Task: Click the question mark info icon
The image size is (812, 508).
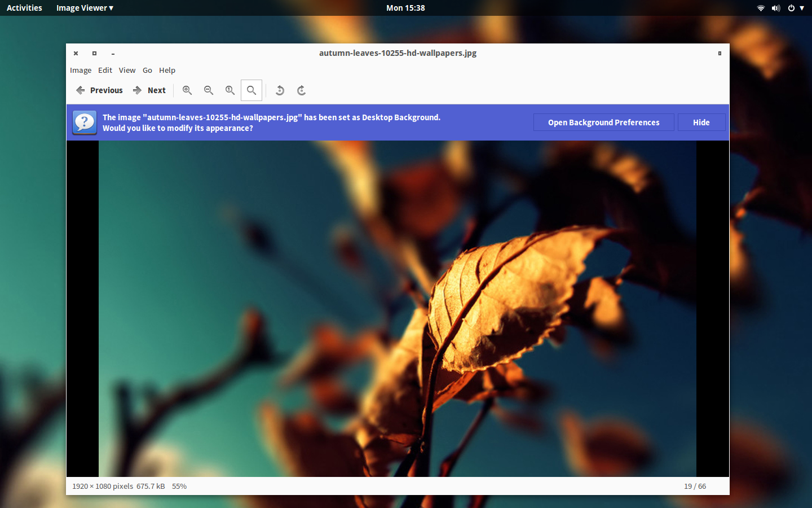Action: tap(85, 122)
